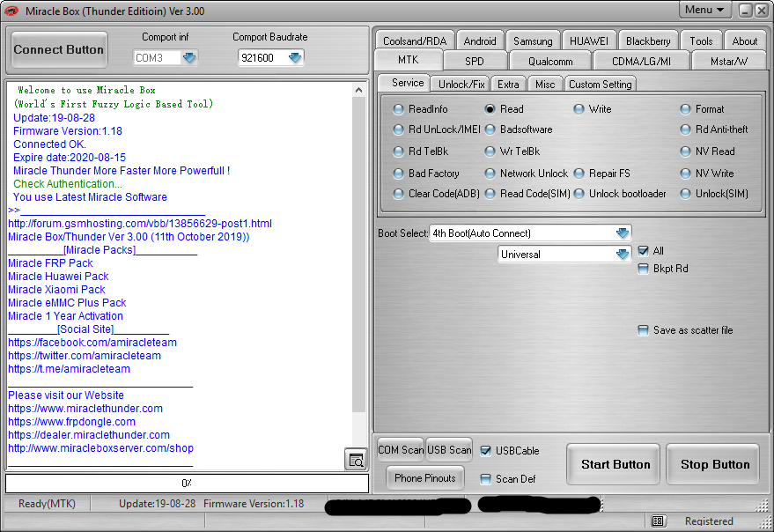Open the HUAWEI tab
This screenshot has width=774, height=532.
click(x=589, y=41)
